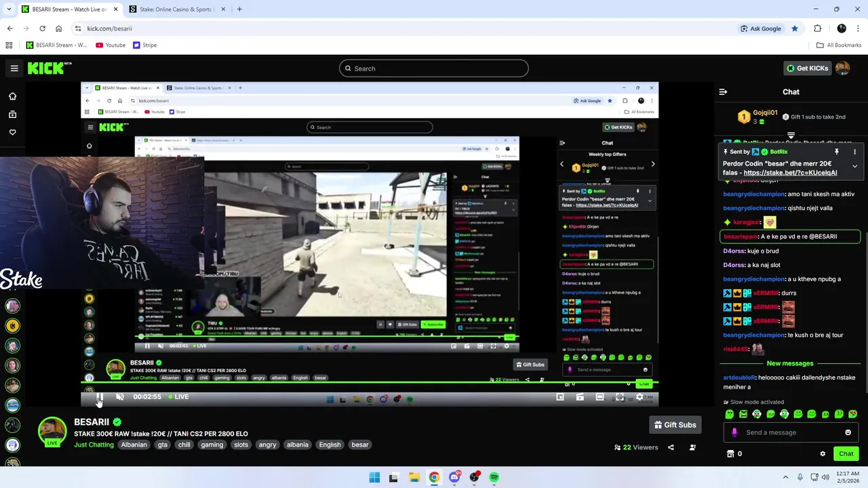Screen dimensions: 868x488
Task: Unmute the stream volume icon
Action: pyautogui.click(x=120, y=396)
